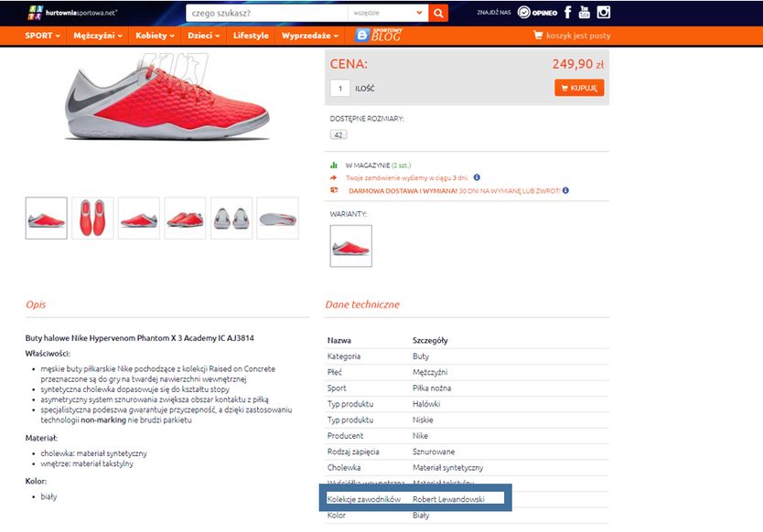Image resolution: width=763 pixels, height=532 pixels.
Task: Expand the SPORT menu
Action: point(42,36)
